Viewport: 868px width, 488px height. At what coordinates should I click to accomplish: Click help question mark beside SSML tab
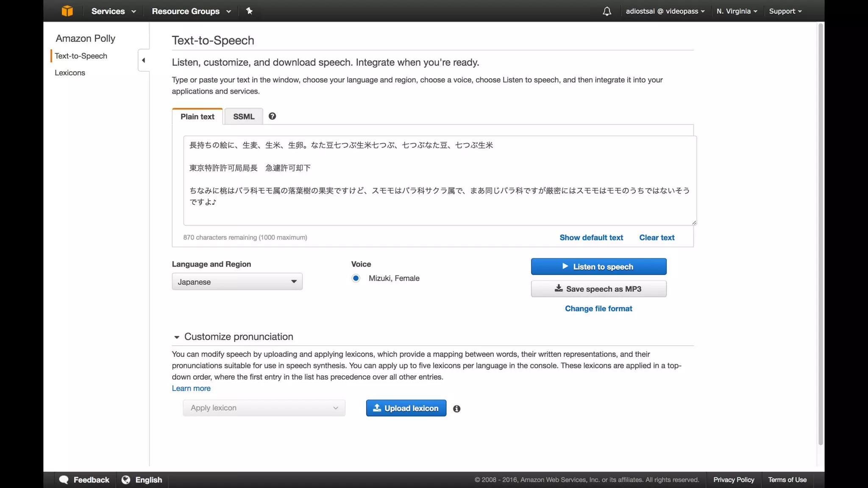(x=272, y=116)
